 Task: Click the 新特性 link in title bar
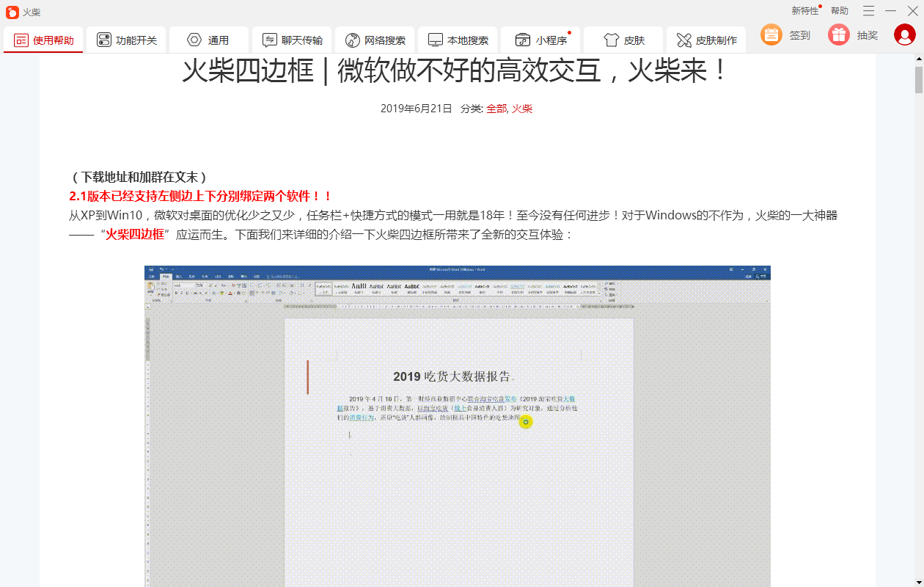pos(805,11)
